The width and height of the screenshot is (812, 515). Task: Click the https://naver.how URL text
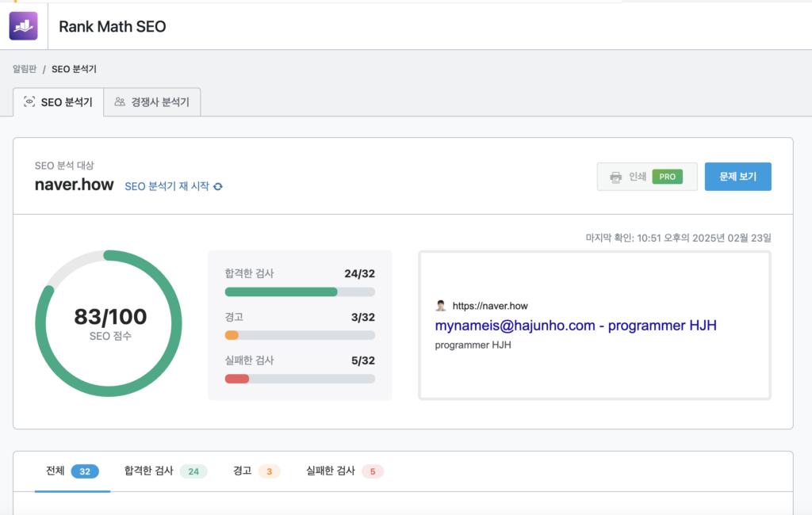[490, 306]
